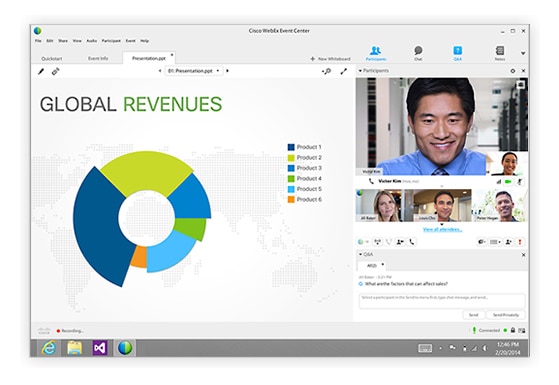Click New Whiteboard button

click(330, 59)
